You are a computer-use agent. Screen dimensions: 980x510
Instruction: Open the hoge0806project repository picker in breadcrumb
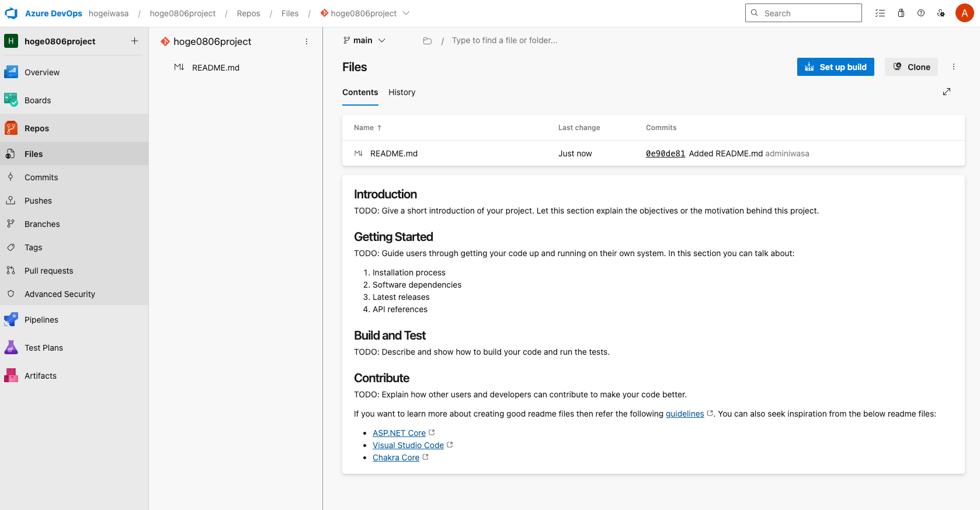coord(365,13)
